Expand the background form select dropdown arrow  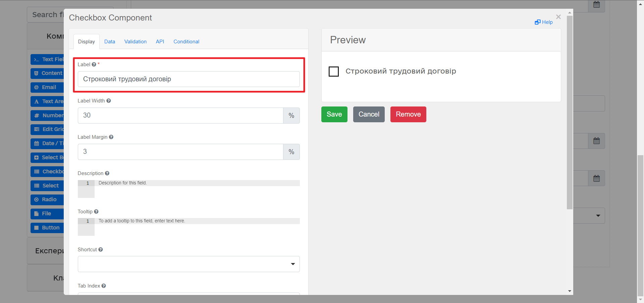coord(598,216)
